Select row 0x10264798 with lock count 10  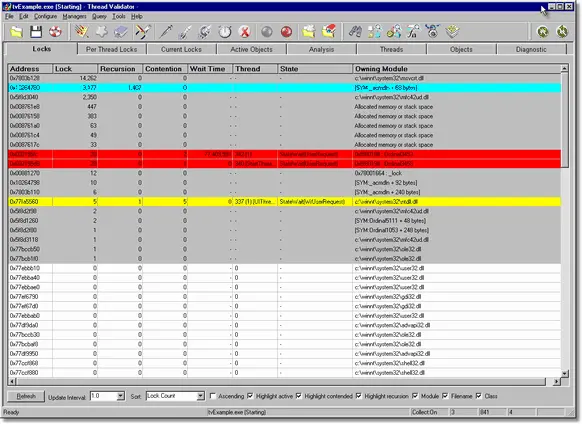[284, 183]
